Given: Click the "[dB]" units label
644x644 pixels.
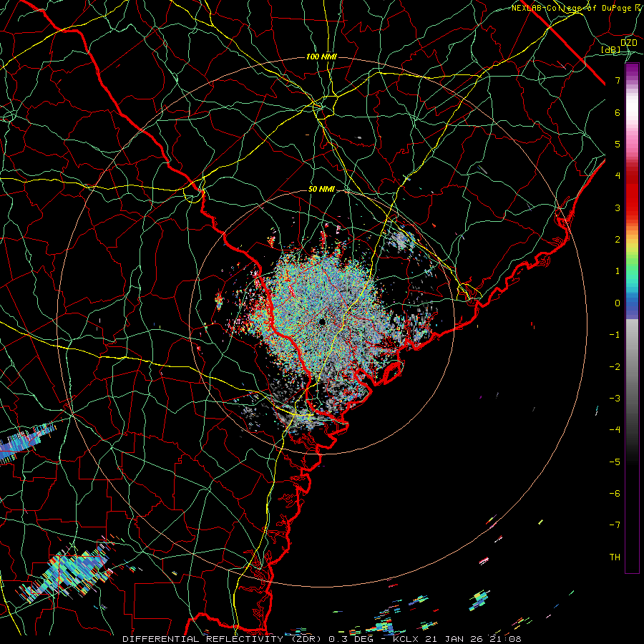Looking at the screenshot, I should click(610, 49).
